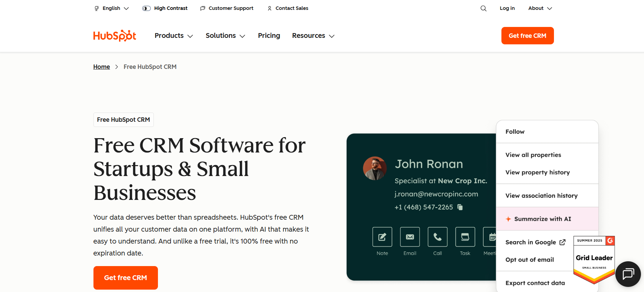The height and width of the screenshot is (292, 644).
Task: Click the Contact Sales person icon
Action: [x=269, y=8]
